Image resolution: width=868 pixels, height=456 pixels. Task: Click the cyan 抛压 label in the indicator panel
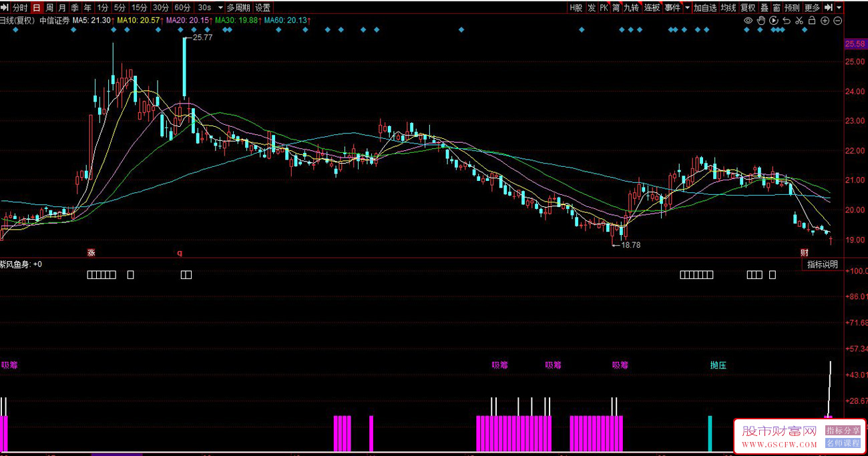718,365
